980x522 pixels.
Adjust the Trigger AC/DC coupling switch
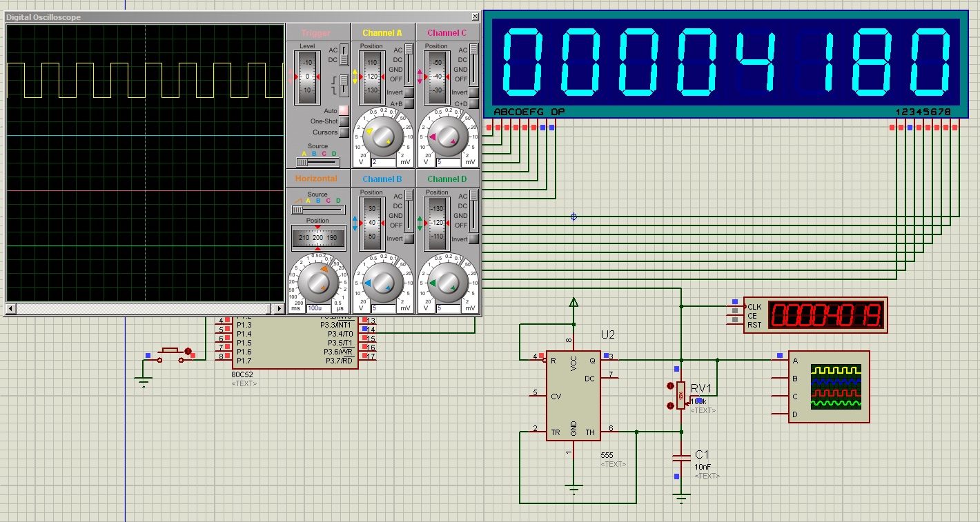point(344,54)
